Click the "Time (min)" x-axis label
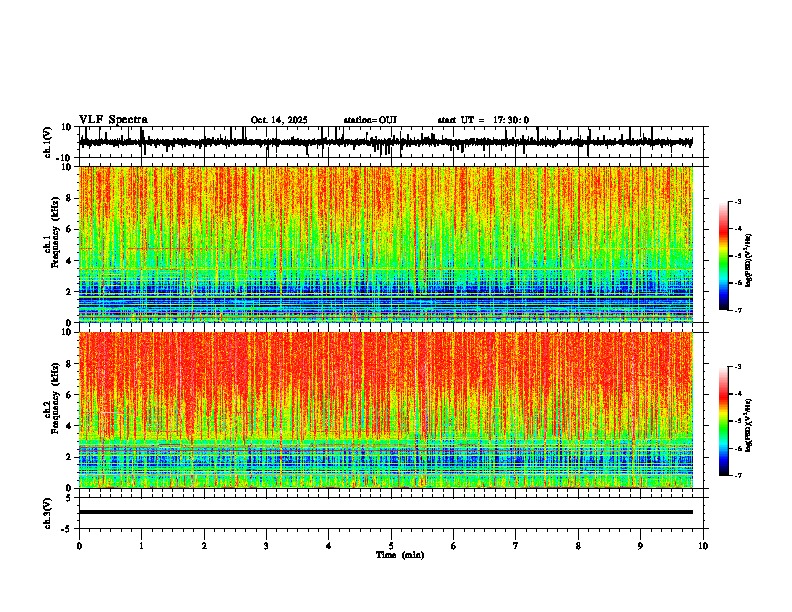 [x=400, y=555]
